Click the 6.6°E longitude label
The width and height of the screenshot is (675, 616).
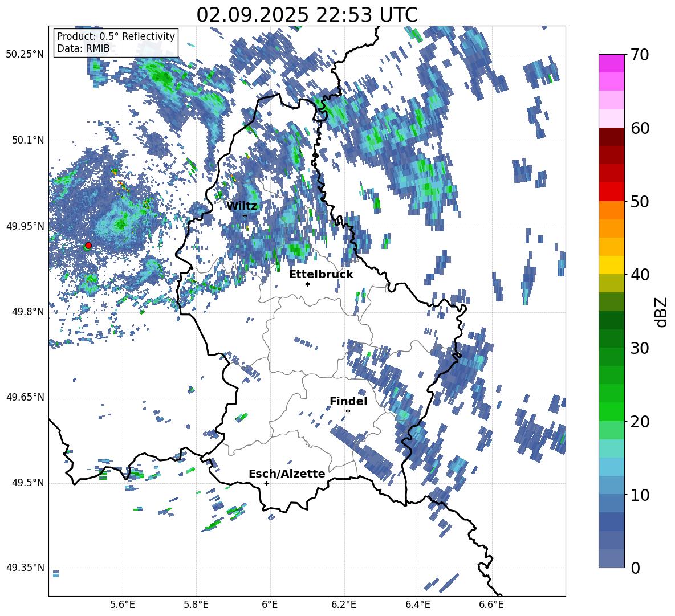[x=491, y=605]
